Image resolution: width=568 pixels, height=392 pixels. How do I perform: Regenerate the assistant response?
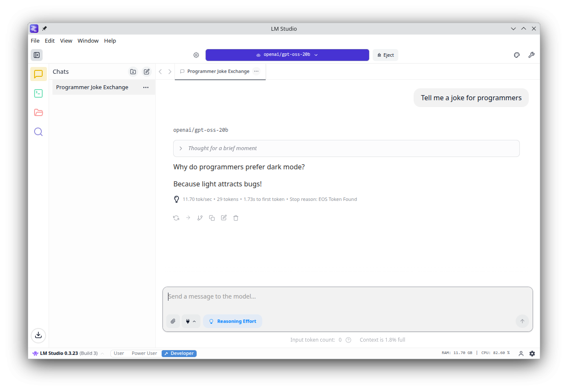[176, 218]
